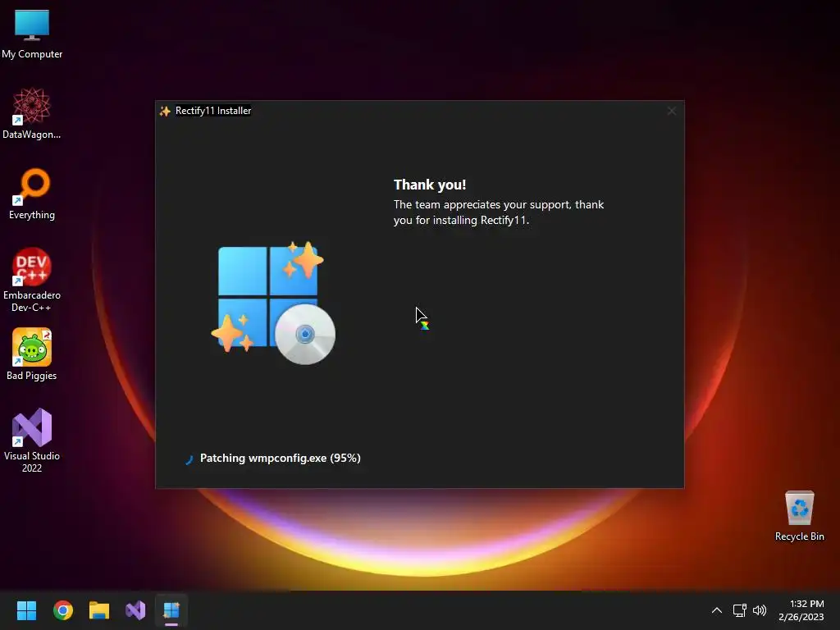Image resolution: width=840 pixels, height=630 pixels.
Task: Launch Google Chrome from the taskbar
Action: coord(62,610)
